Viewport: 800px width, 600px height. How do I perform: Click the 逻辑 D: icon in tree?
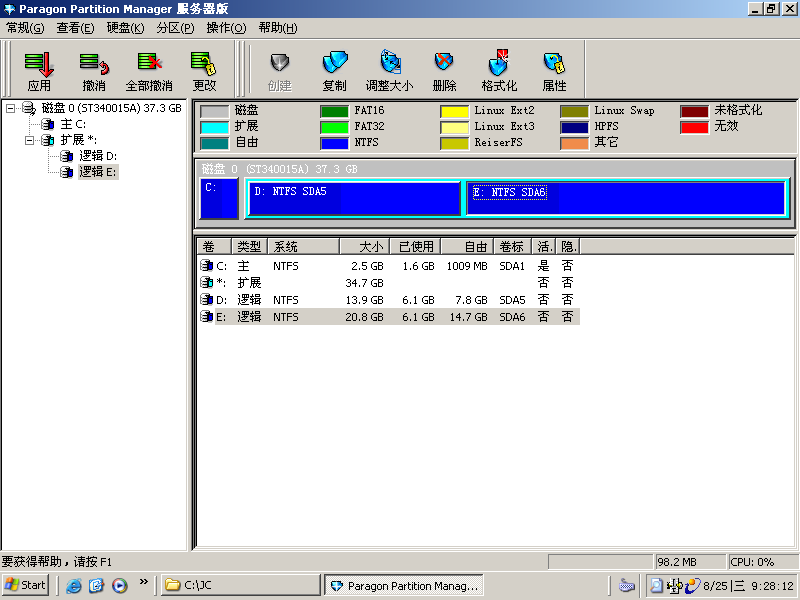(x=67, y=156)
